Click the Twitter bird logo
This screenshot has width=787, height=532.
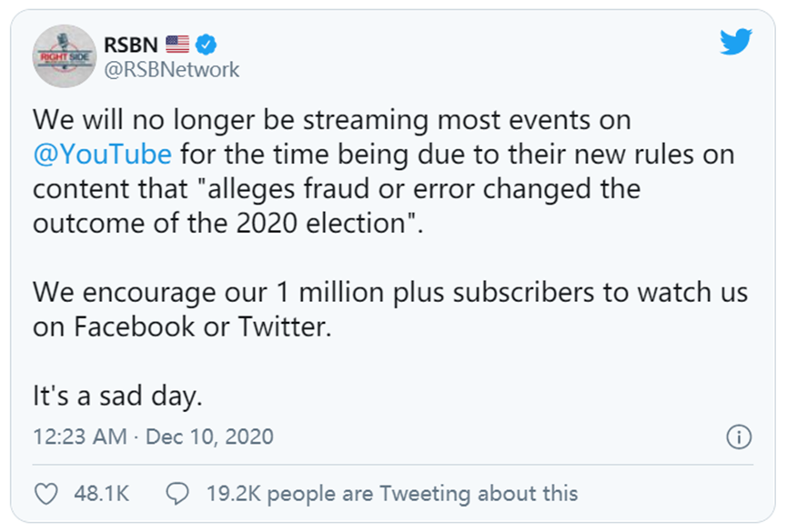tap(736, 42)
